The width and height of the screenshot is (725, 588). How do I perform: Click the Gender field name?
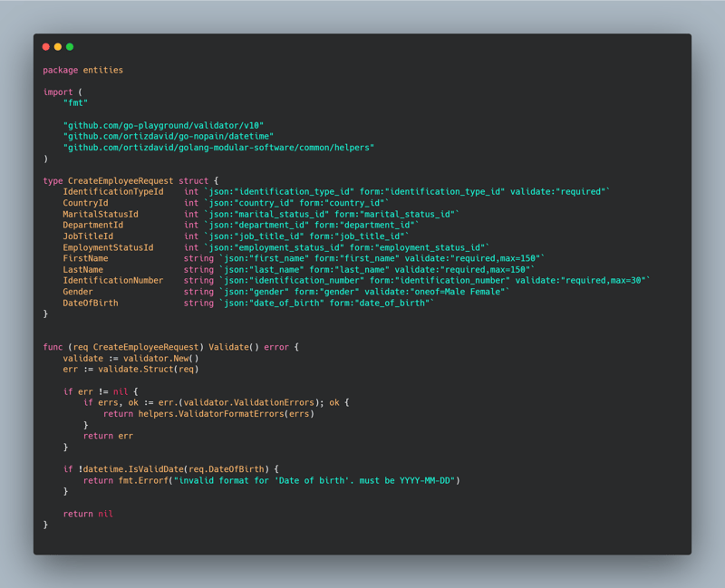tap(78, 292)
